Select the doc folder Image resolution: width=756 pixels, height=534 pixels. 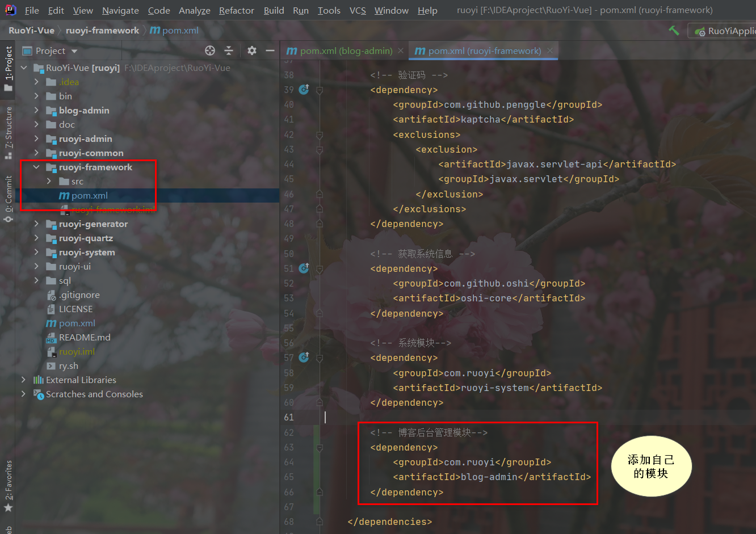tap(66, 125)
